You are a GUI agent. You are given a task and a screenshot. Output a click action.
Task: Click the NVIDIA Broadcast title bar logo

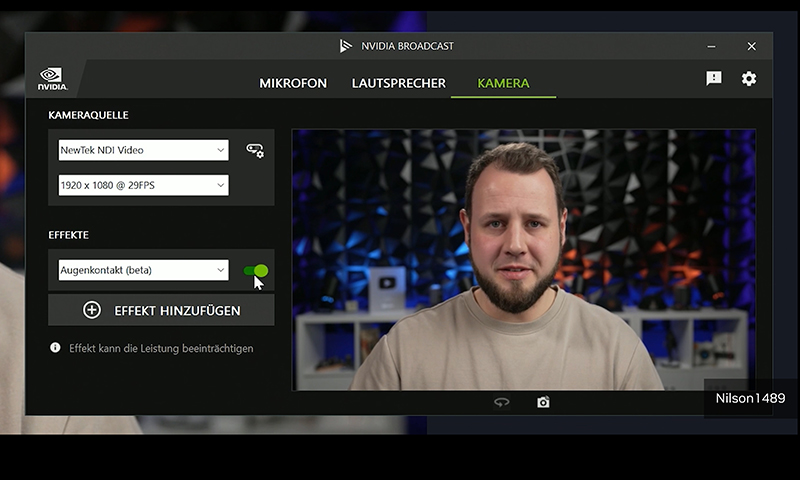pos(345,46)
